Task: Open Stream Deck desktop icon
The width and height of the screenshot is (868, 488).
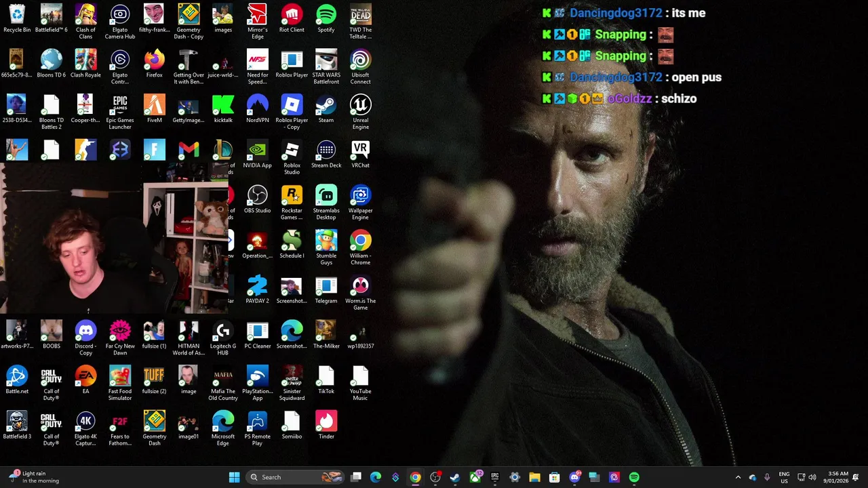Action: pyautogui.click(x=326, y=155)
